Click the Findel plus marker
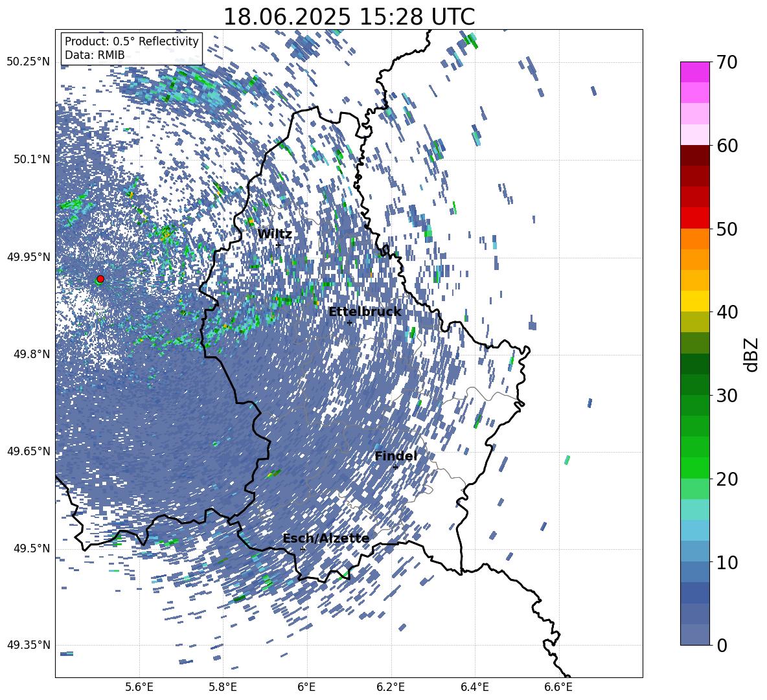The image size is (767, 700). coord(395,467)
